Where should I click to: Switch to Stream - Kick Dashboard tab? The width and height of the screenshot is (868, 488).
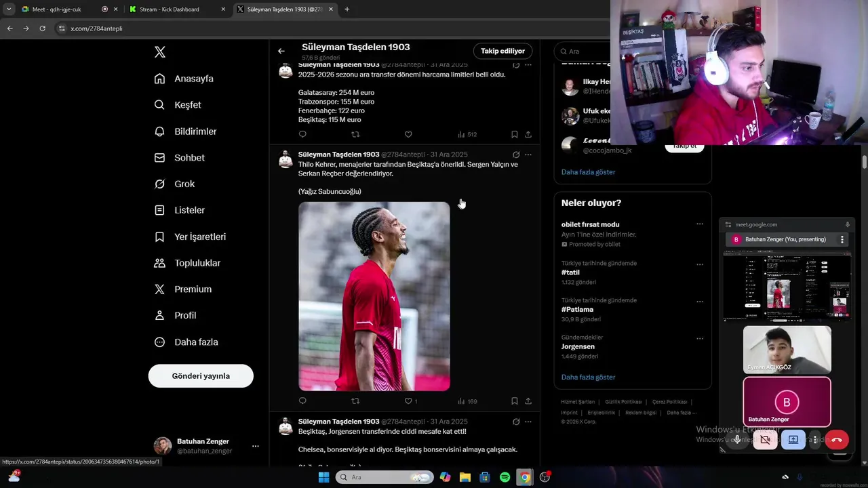[178, 9]
